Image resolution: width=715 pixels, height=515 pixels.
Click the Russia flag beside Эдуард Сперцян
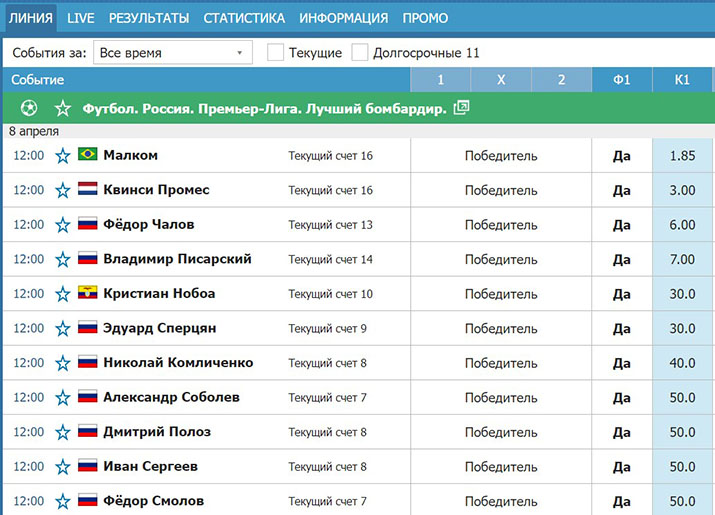pyautogui.click(x=88, y=327)
